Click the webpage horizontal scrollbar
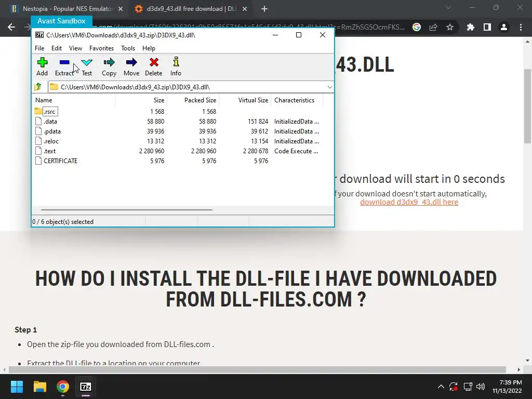This screenshot has height=399, width=532. 258,369
